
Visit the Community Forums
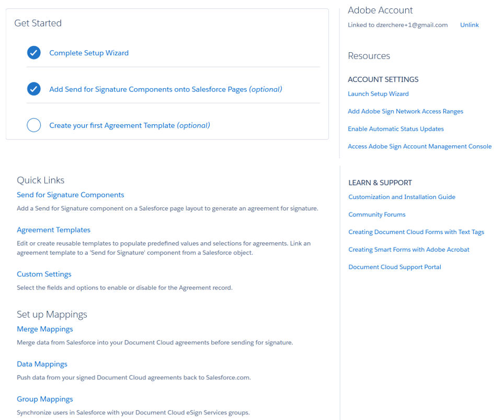coord(377,214)
